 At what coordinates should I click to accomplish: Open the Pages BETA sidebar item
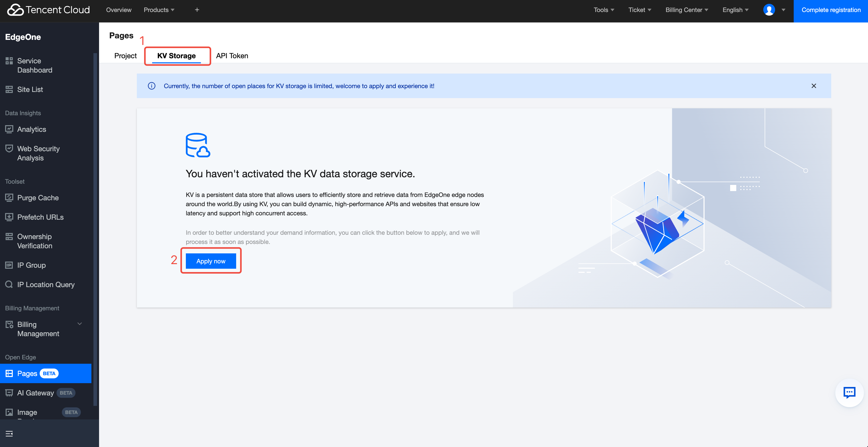[45, 373]
